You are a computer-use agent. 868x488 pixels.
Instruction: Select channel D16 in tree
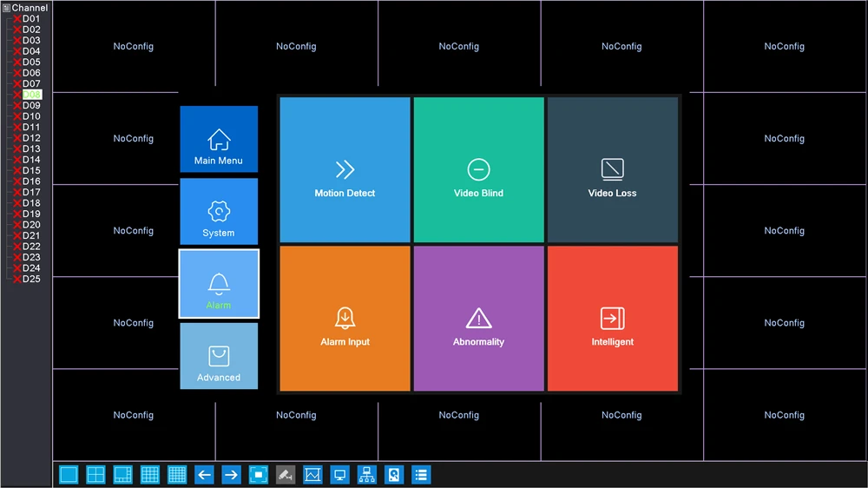(31, 181)
